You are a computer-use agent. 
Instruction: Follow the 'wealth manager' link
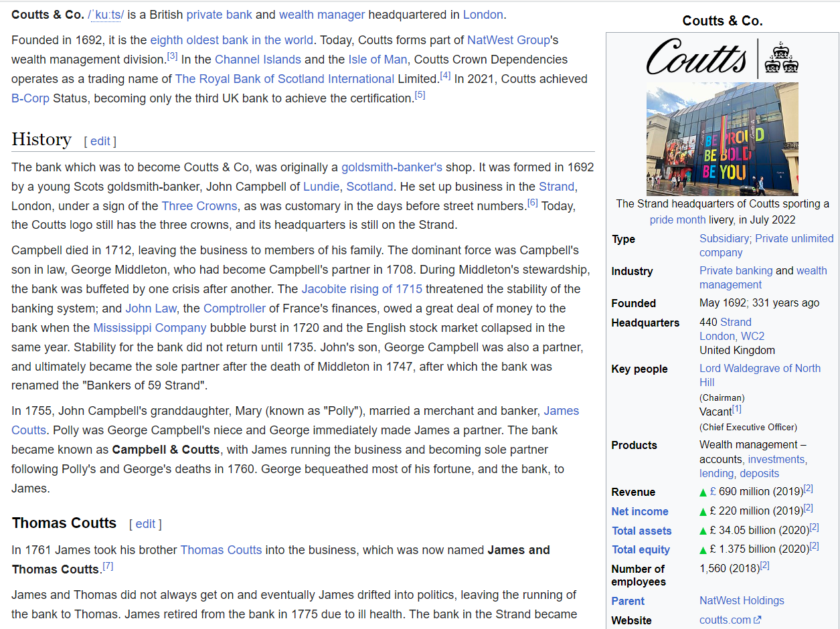tap(322, 15)
